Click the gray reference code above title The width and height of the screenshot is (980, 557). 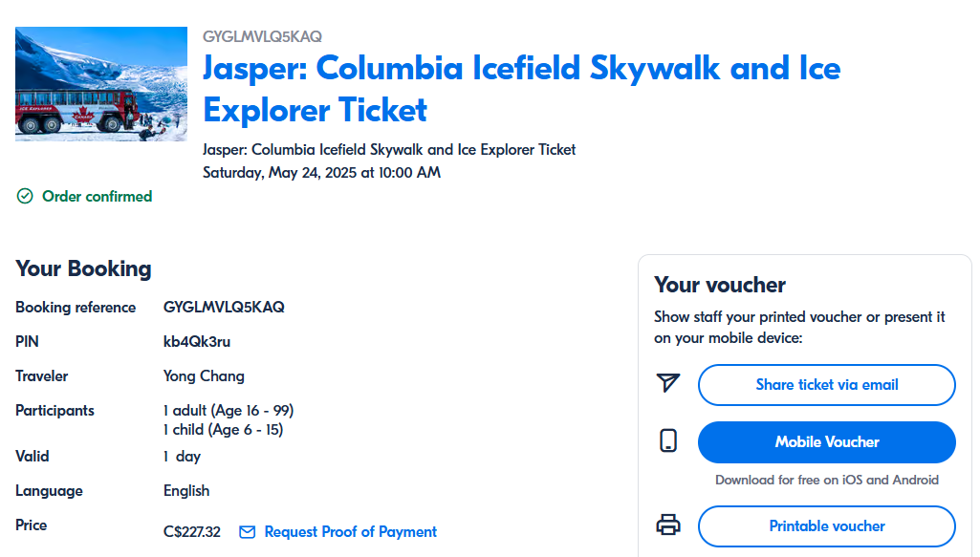[x=263, y=37]
